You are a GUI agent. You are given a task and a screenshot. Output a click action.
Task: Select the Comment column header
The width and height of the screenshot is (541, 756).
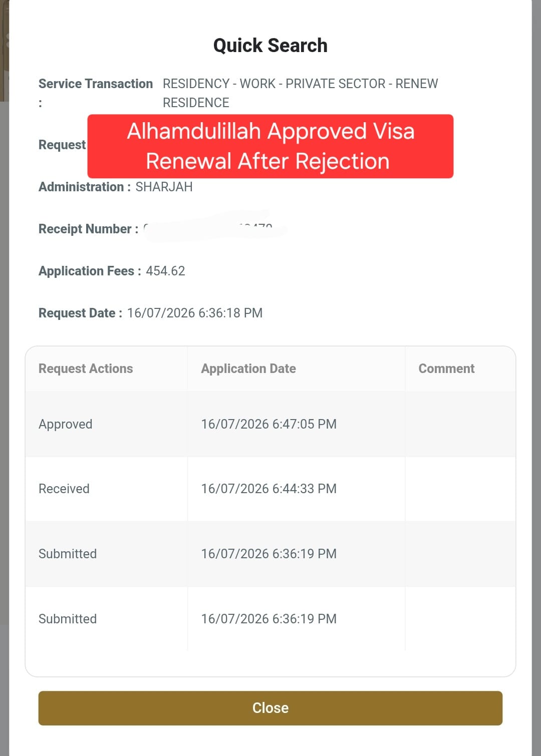[446, 368]
